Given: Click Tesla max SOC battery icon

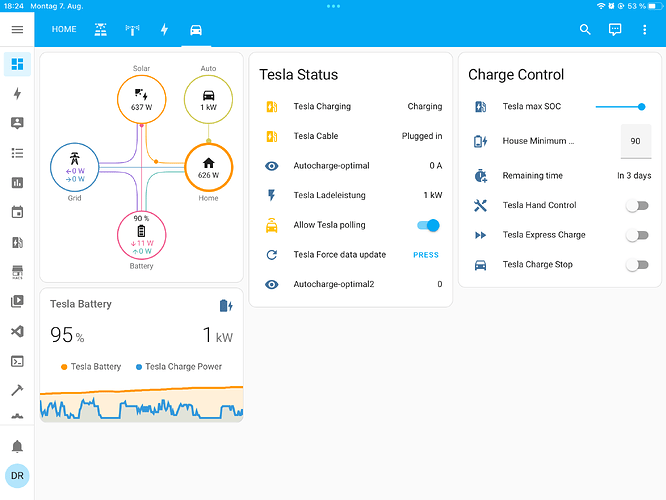Looking at the screenshot, I should coord(480,107).
